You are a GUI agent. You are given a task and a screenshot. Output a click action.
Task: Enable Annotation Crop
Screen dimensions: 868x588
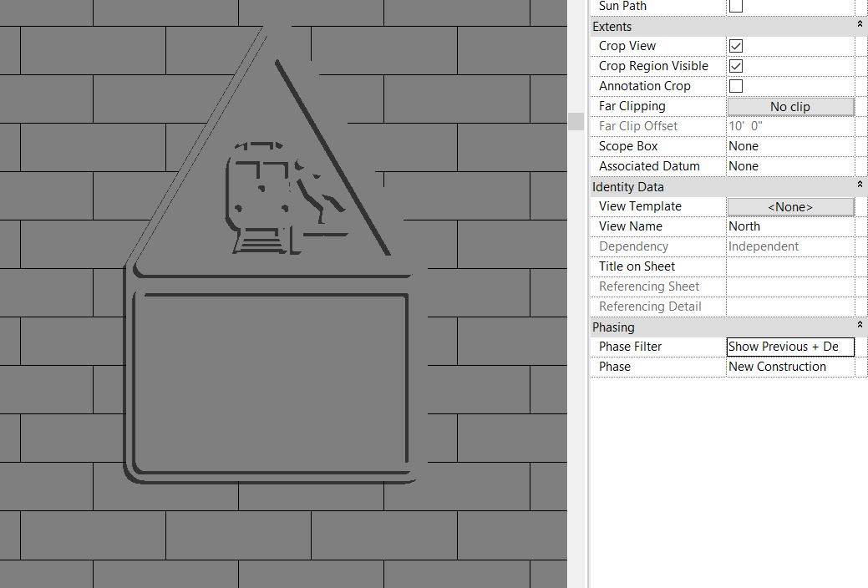click(x=735, y=85)
